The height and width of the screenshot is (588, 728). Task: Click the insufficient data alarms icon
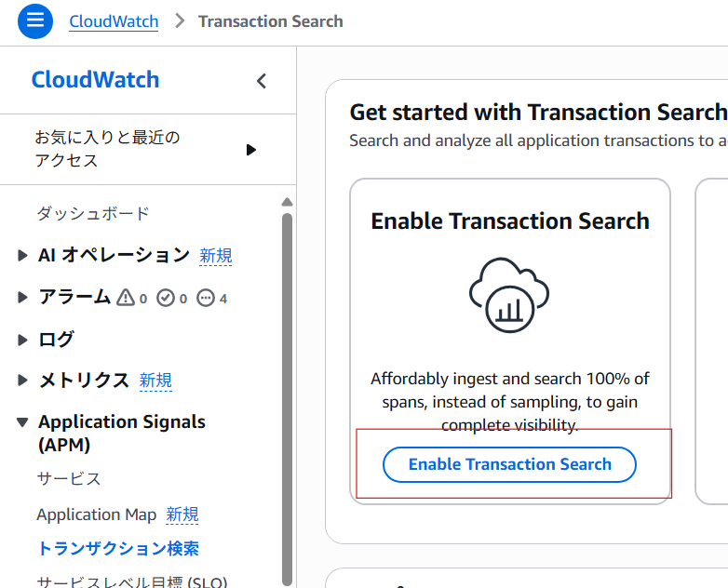coord(207,298)
